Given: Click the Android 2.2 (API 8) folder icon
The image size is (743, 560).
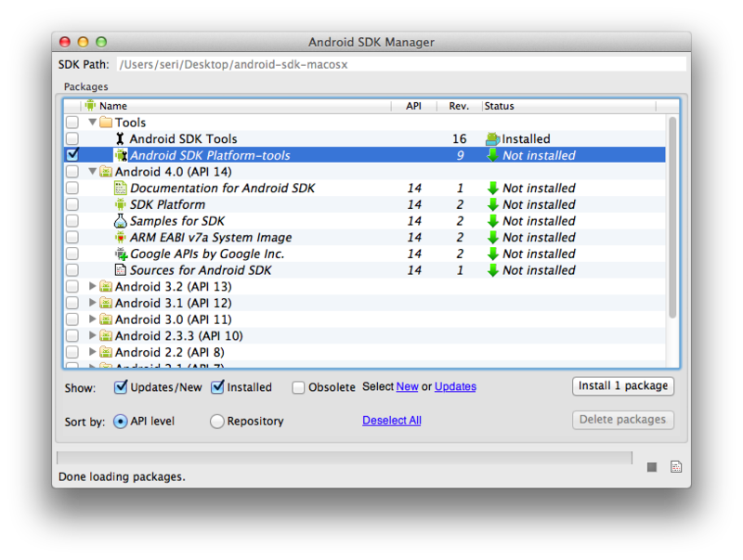Looking at the screenshot, I should point(106,352).
